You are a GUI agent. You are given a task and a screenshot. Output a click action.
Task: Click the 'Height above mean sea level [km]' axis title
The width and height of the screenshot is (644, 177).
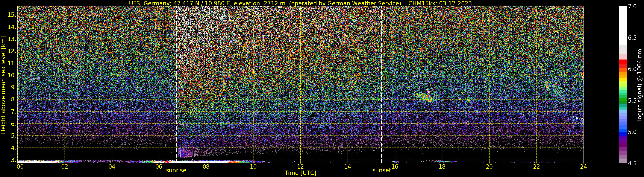[x=3, y=85]
